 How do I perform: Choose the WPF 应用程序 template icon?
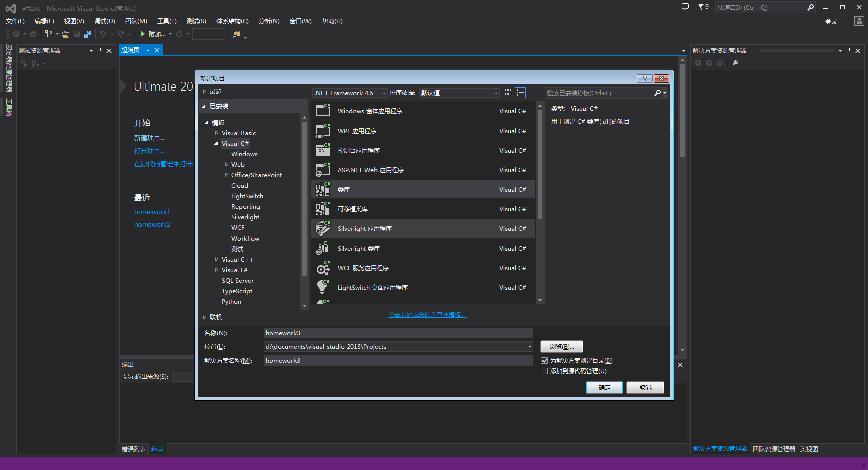pyautogui.click(x=323, y=131)
